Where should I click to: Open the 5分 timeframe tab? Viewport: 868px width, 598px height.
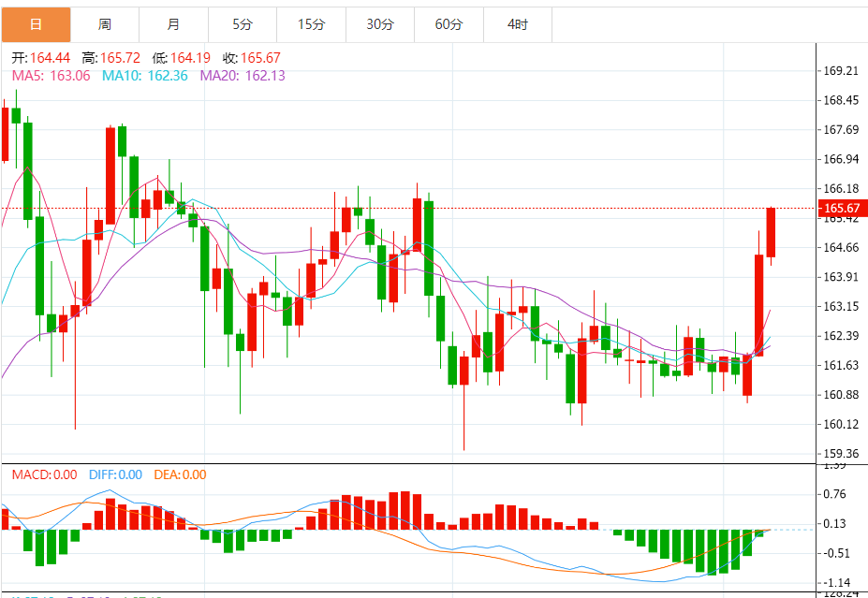click(243, 24)
